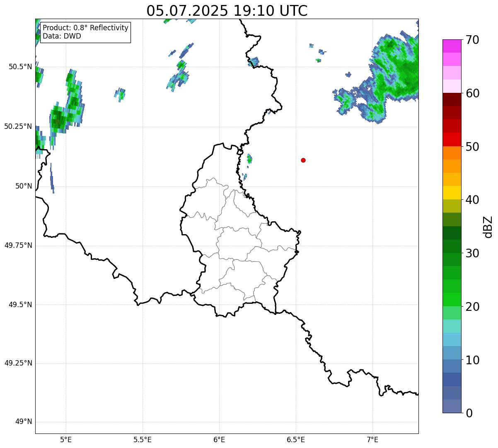498x448 pixels.
Task: Click the "Product: 0.8° Reflectivity" label
Action: pos(86,28)
